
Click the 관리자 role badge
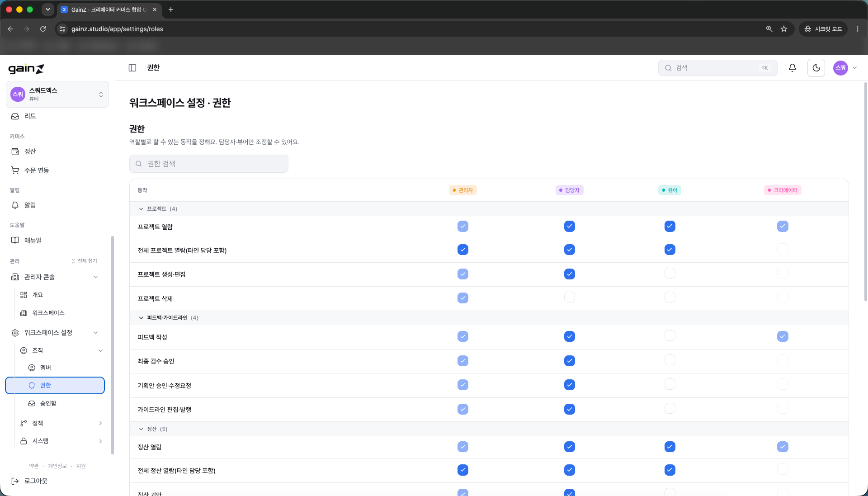[x=463, y=190]
